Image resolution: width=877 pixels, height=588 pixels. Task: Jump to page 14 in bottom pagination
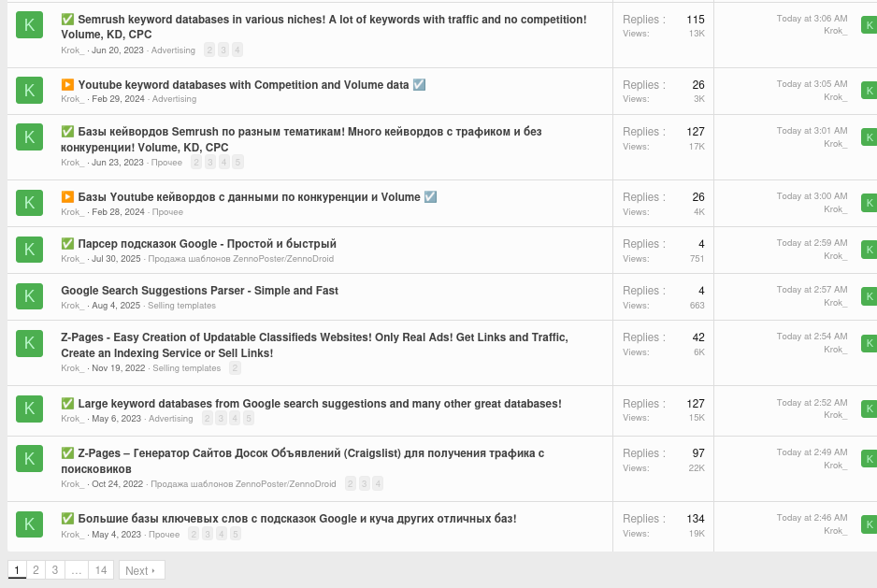[x=101, y=570]
